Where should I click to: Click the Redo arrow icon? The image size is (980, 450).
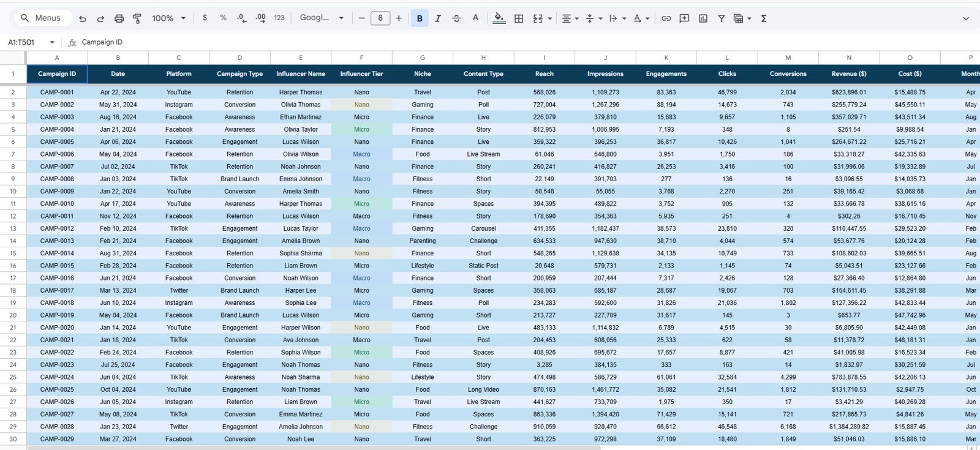click(x=100, y=18)
